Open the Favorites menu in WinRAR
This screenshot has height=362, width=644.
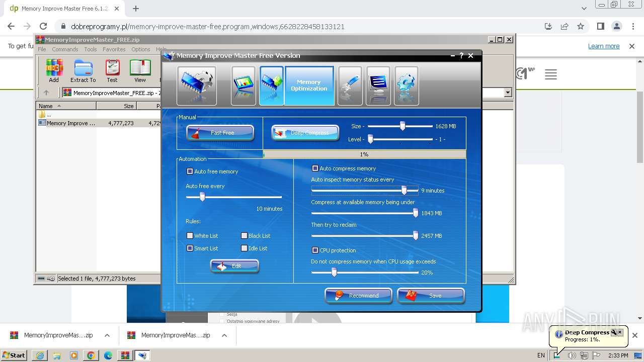pyautogui.click(x=114, y=49)
